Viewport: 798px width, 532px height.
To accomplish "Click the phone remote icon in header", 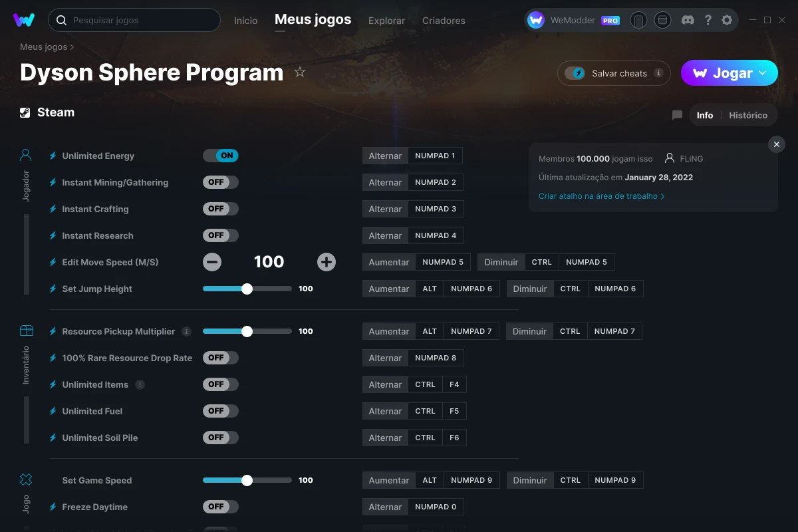I will pos(638,20).
